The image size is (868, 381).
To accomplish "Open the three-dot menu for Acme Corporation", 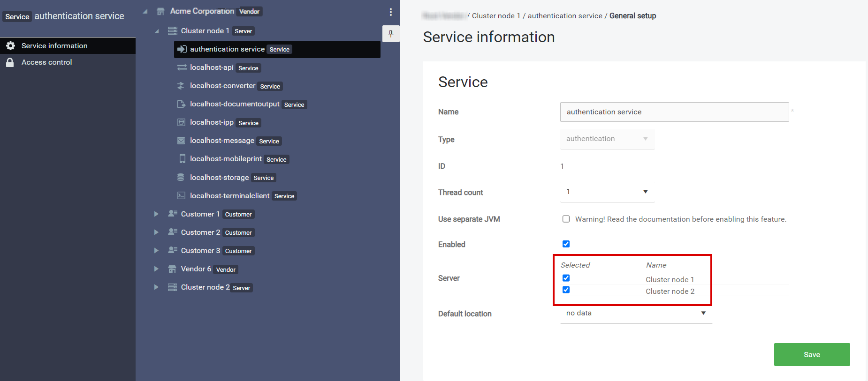I will click(390, 12).
